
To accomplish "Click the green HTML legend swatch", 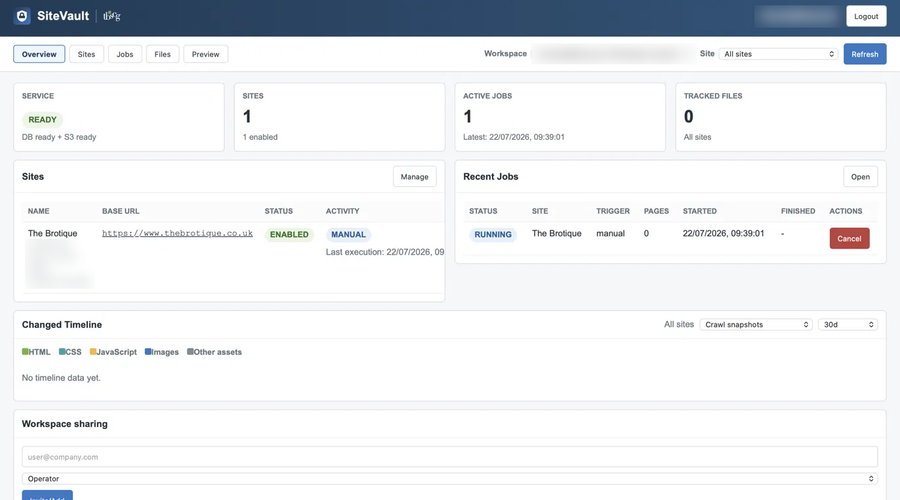I will pyautogui.click(x=25, y=351).
